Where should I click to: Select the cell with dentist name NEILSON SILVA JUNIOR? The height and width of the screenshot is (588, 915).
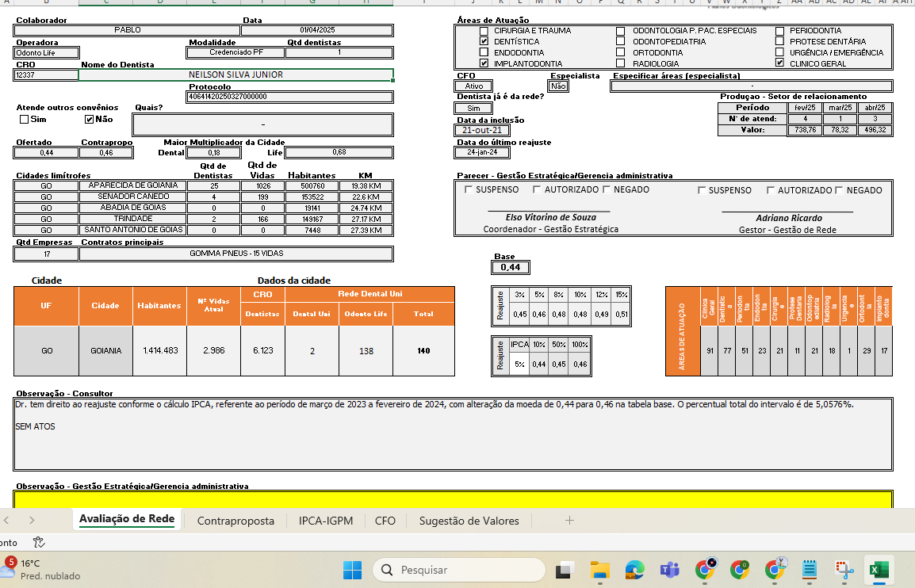tap(235, 75)
